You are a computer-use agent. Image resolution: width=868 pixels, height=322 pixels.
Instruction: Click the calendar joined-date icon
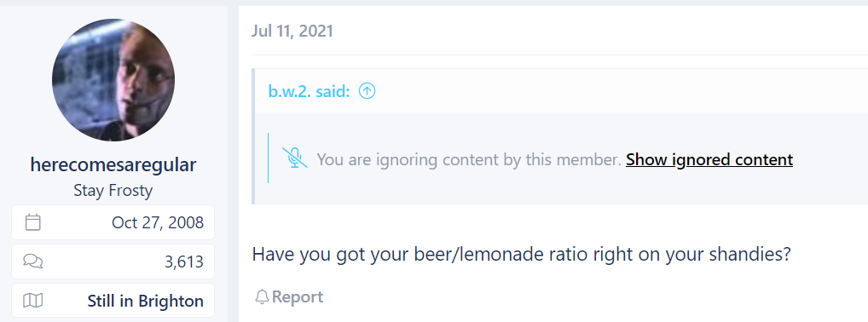[x=33, y=222]
